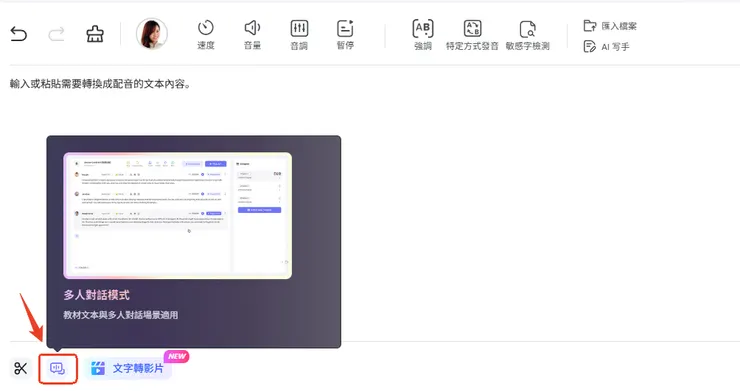
Task: Click 匯入檔案 import file
Action: coord(610,26)
